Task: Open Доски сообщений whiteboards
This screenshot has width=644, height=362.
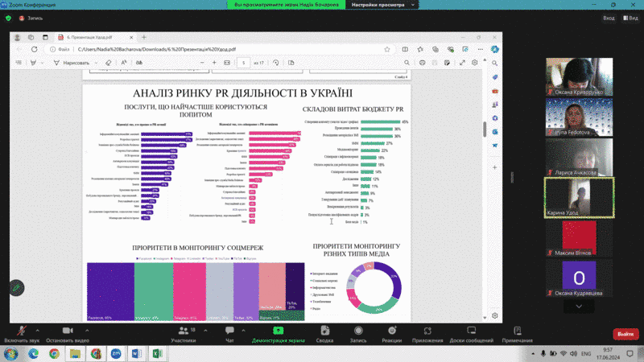Action: (472, 333)
